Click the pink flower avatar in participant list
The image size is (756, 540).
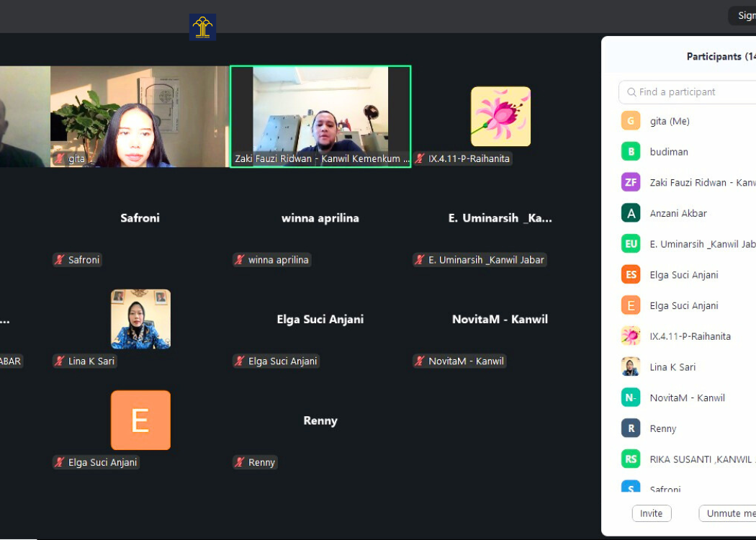[x=631, y=336]
